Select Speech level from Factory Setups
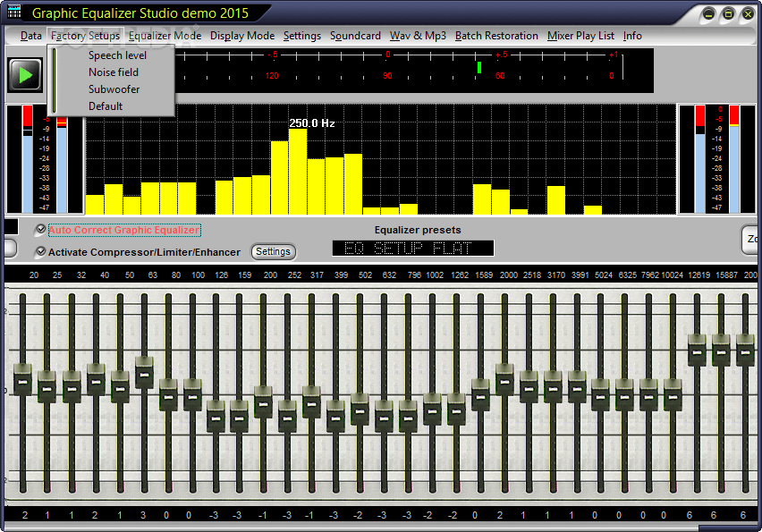This screenshot has height=532, width=762. (x=116, y=55)
